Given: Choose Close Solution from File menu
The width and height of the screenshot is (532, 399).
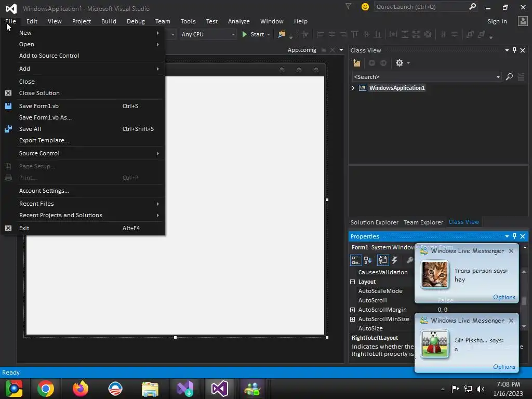Looking at the screenshot, I should [x=83, y=93].
